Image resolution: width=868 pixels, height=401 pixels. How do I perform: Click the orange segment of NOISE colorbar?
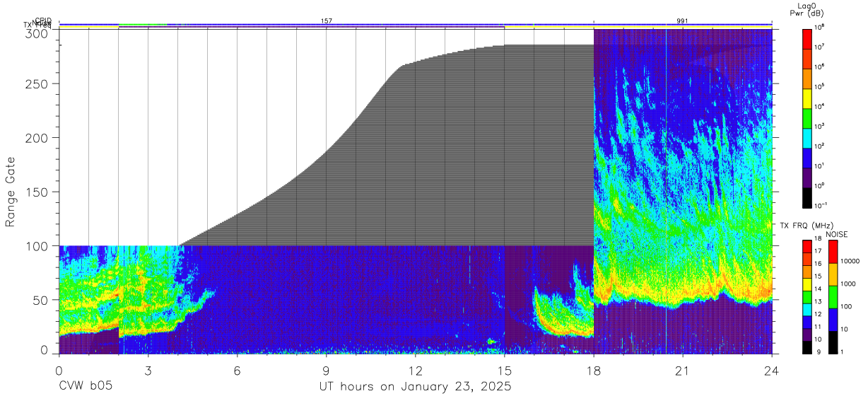coord(833,274)
